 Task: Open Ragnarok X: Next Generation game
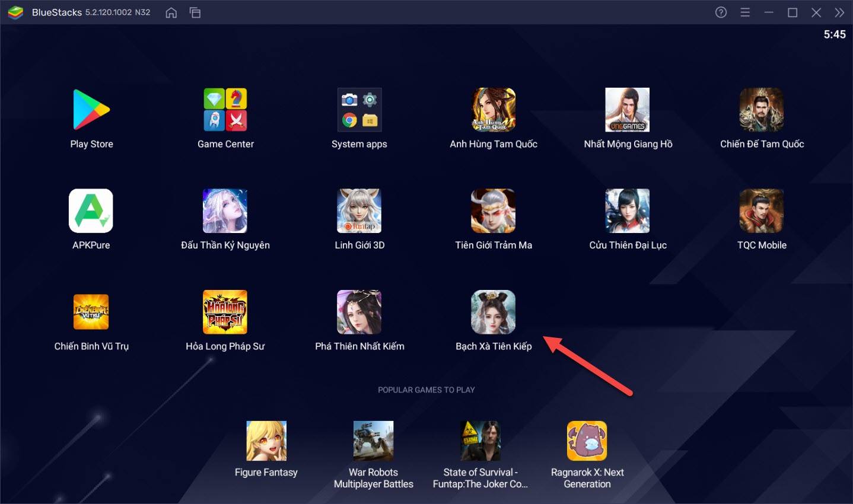[x=587, y=441]
